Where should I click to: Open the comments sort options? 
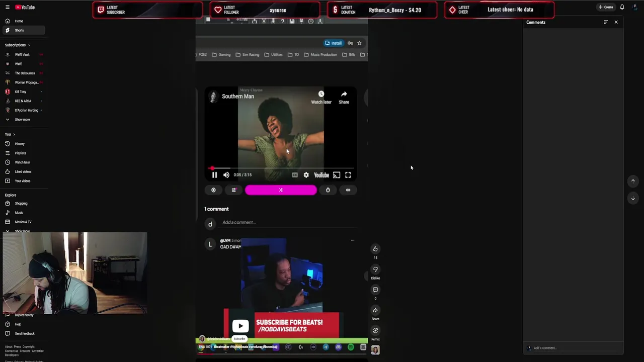pyautogui.click(x=606, y=22)
